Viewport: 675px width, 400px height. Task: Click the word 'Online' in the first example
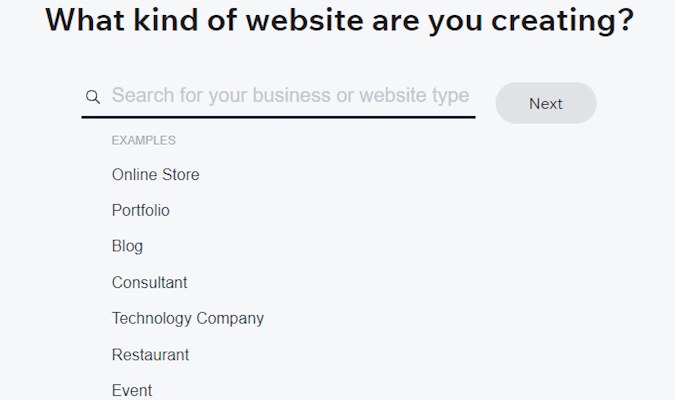134,175
